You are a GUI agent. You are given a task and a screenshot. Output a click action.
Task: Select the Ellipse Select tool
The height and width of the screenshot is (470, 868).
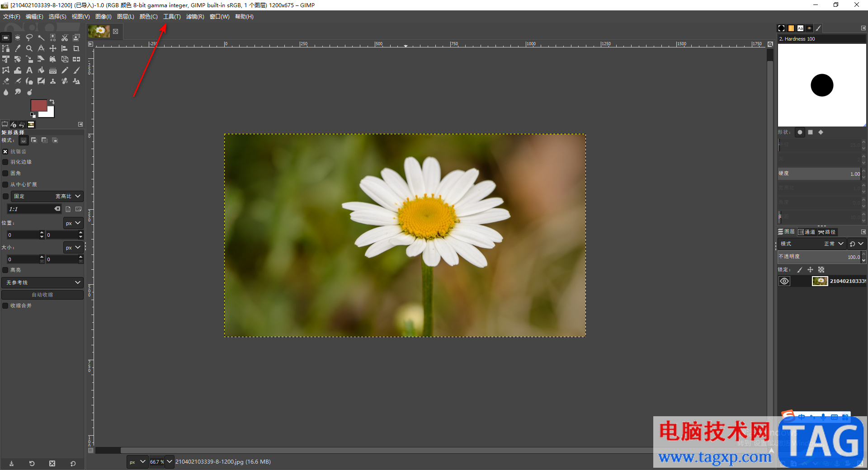coord(18,38)
